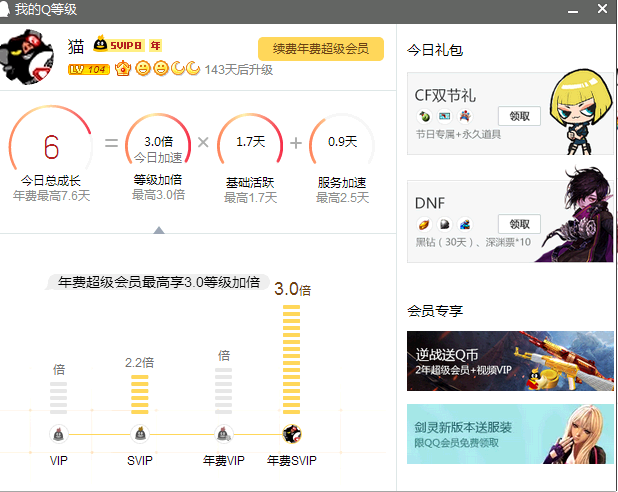The height and width of the screenshot is (492, 618).
Task: Click the grey VIP multiplier bar
Action: (58, 398)
